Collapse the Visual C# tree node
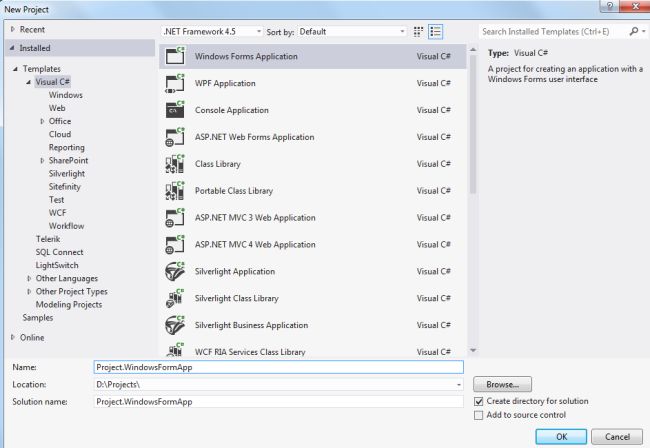The height and width of the screenshot is (448, 650). pyautogui.click(x=28, y=82)
